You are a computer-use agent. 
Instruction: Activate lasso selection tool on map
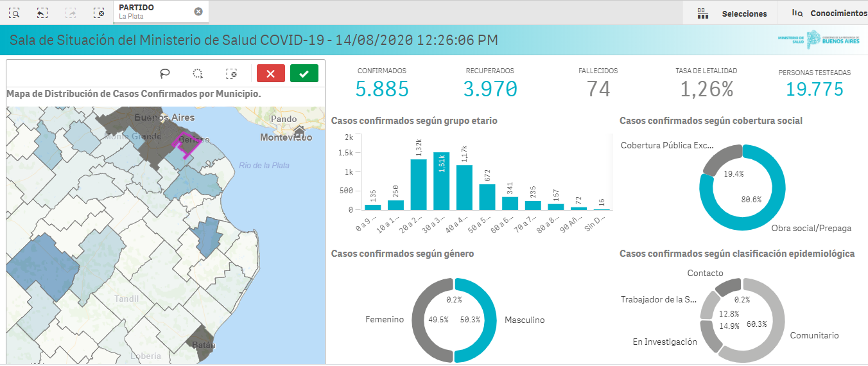point(165,74)
